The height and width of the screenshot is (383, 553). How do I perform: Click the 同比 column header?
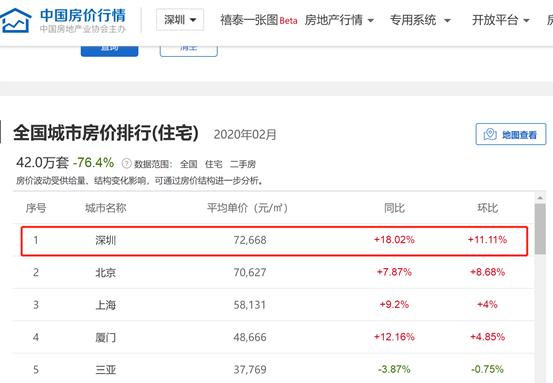pos(394,208)
